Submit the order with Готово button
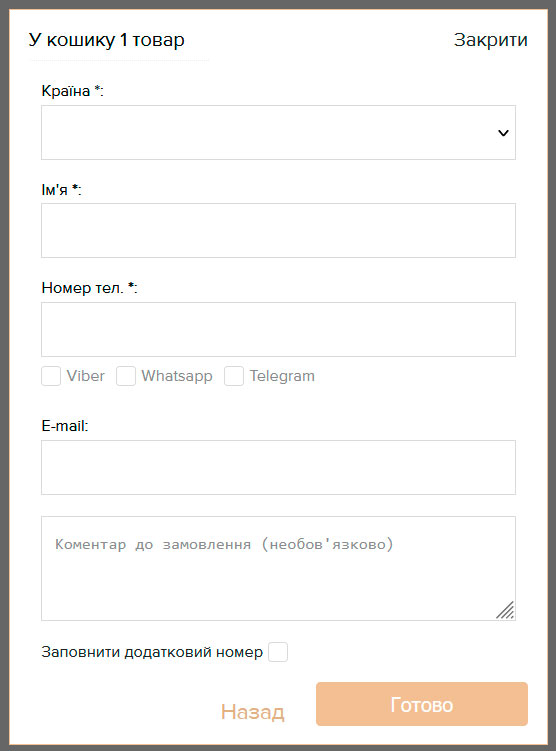The width and height of the screenshot is (556, 751). click(422, 704)
